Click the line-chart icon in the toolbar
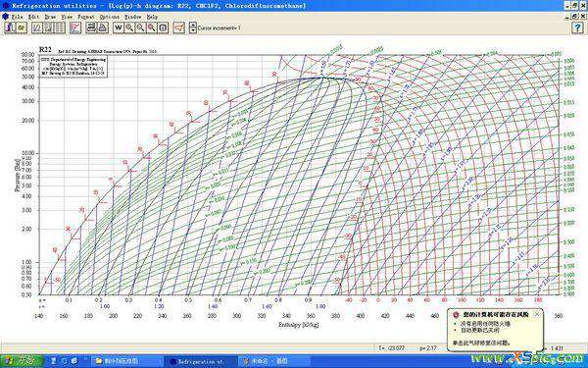 [x=37, y=27]
